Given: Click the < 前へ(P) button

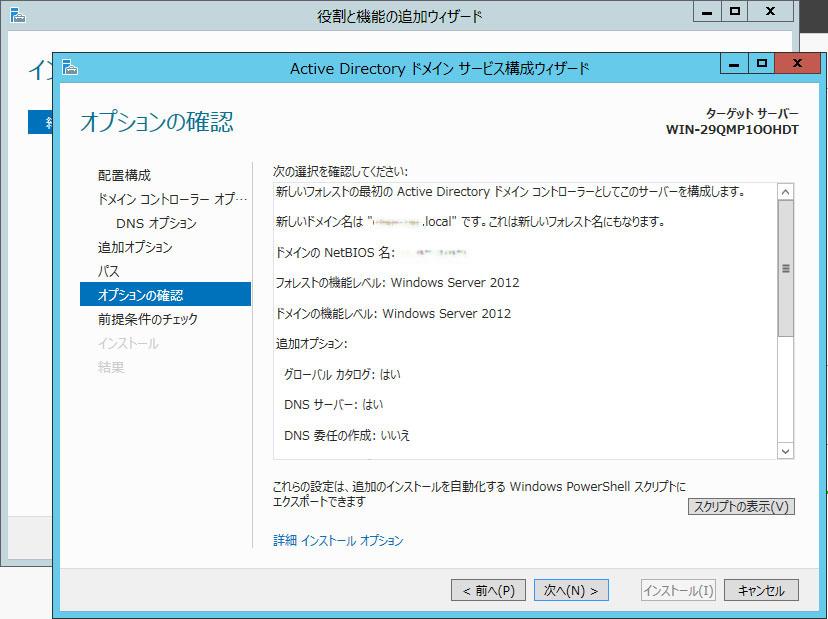Looking at the screenshot, I should [488, 590].
